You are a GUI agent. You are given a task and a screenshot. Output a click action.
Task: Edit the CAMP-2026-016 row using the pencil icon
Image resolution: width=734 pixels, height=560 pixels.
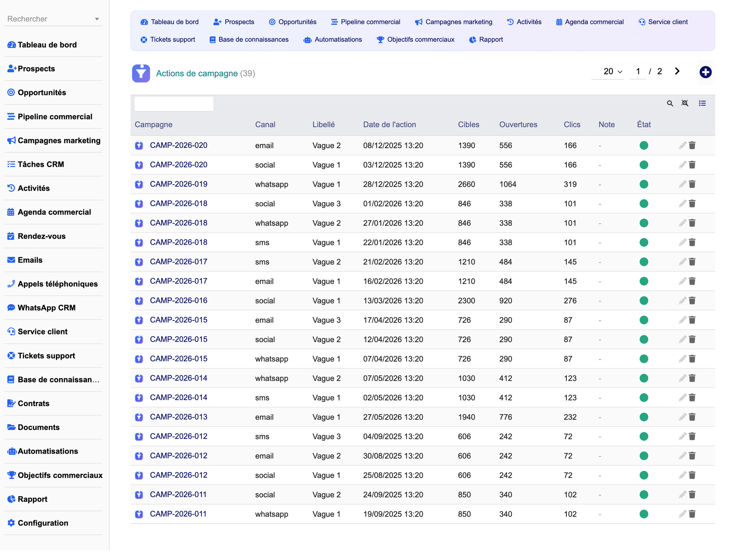coord(682,301)
